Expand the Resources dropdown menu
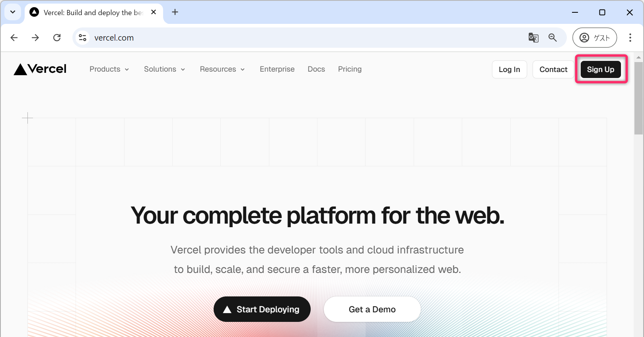This screenshot has width=644, height=337. (x=222, y=69)
